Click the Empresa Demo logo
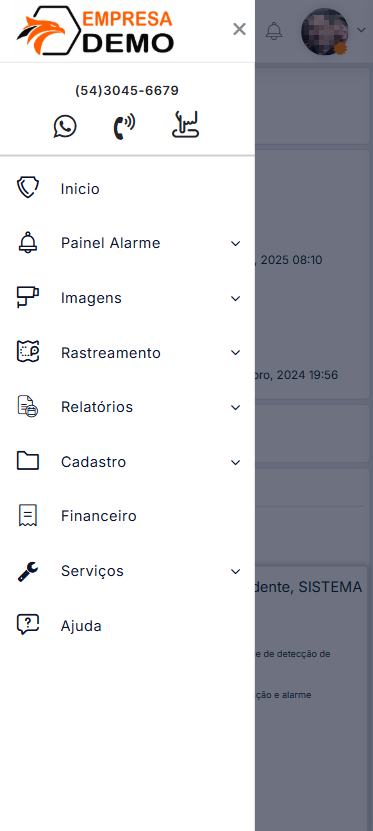This screenshot has width=373, height=831. pyautogui.click(x=95, y=30)
